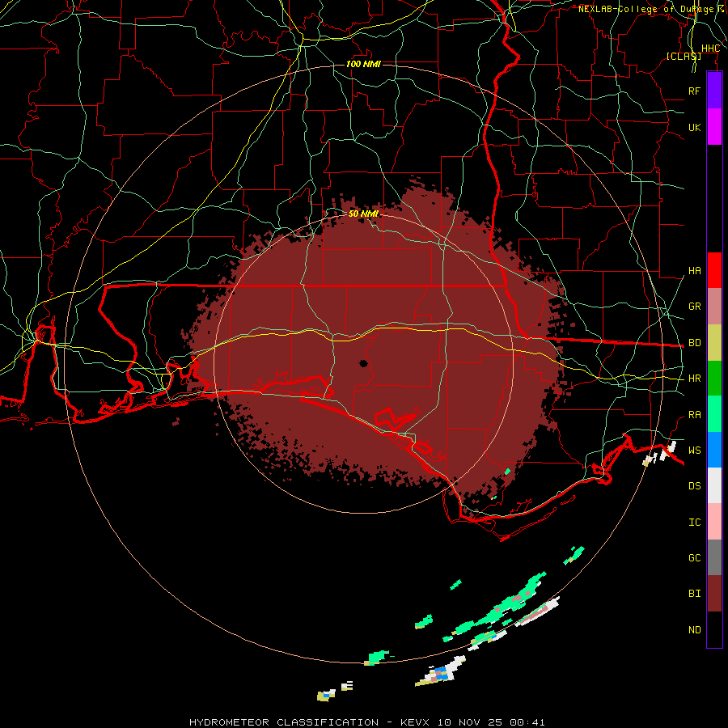Click the WS blue legend swatch

714,450
